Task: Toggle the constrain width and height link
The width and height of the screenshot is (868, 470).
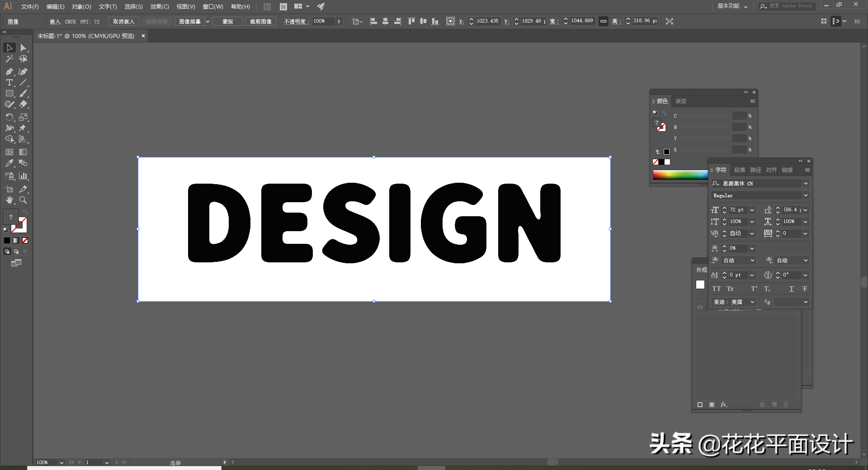Action: pos(603,21)
